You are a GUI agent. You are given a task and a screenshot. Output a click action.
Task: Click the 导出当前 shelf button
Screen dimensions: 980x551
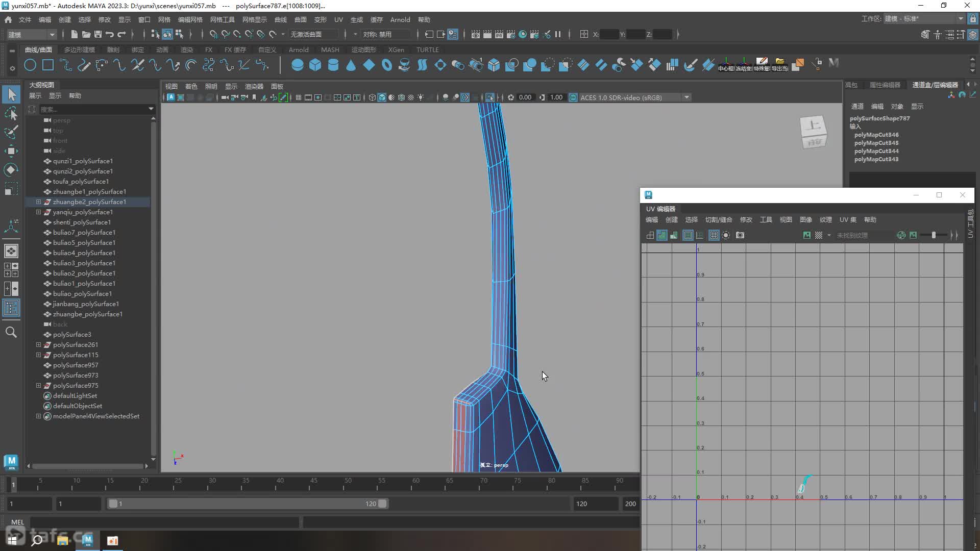(x=779, y=65)
